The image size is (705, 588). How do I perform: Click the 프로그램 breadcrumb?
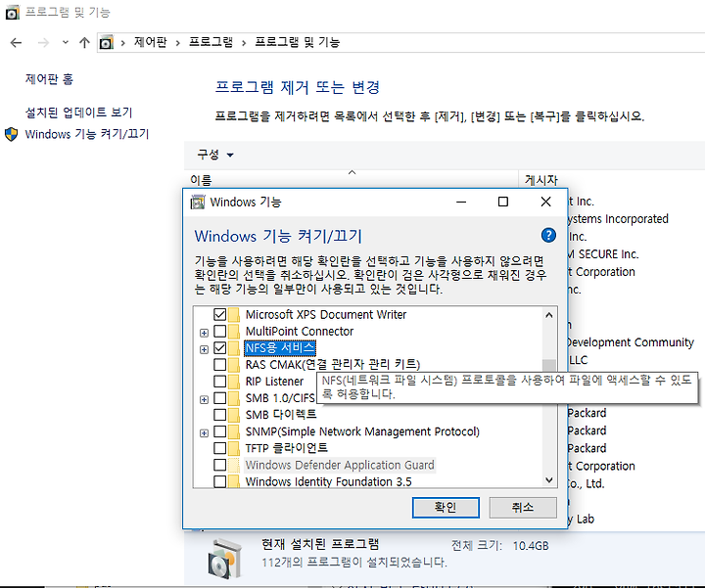(211, 42)
